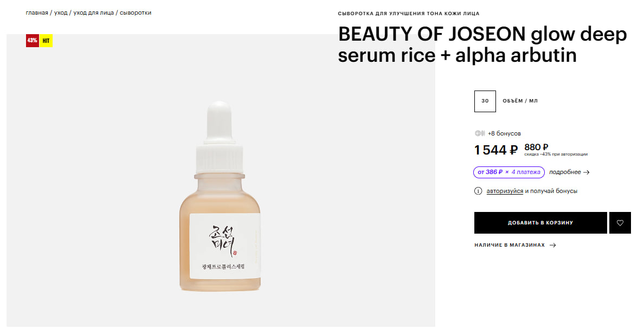Click the bonus coins icon

(x=479, y=133)
